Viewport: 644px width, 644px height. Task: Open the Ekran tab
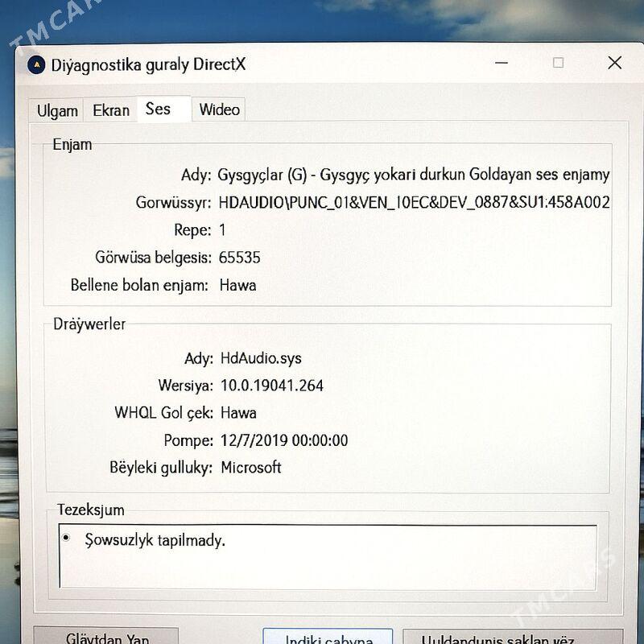pos(111,110)
